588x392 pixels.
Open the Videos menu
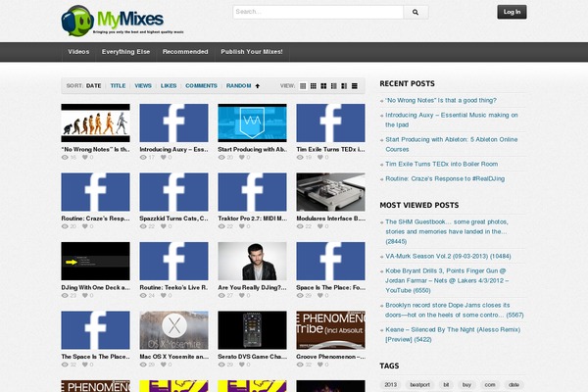click(x=78, y=52)
